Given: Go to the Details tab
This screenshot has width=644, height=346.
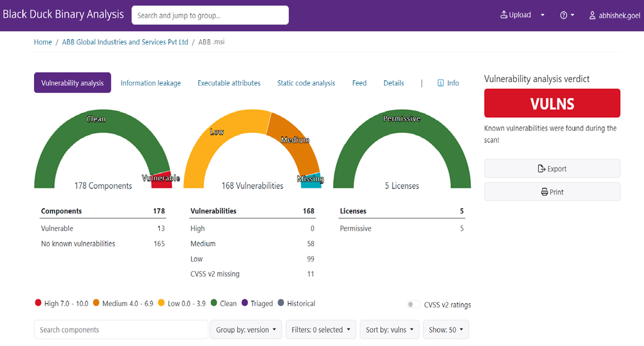Looking at the screenshot, I should click(393, 83).
